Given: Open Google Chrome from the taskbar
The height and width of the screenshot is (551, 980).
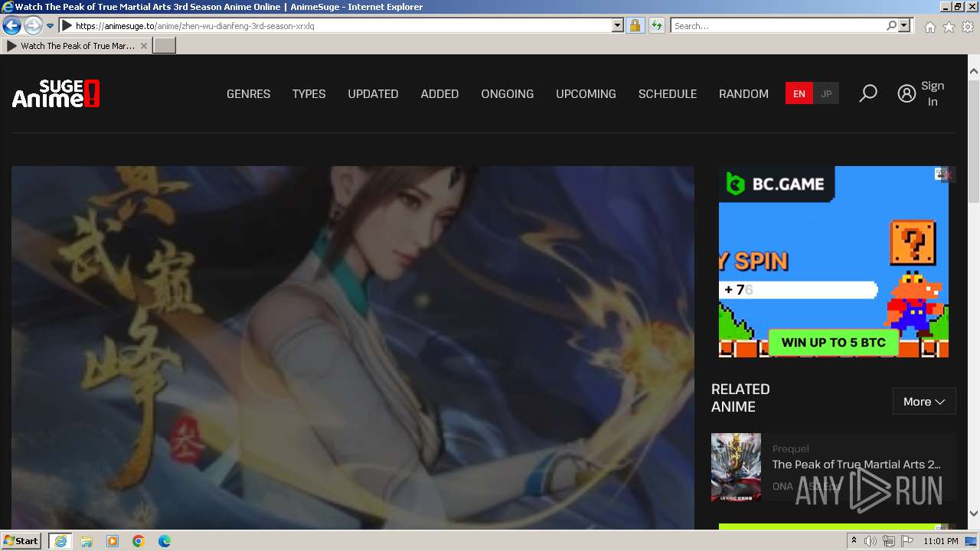Looking at the screenshot, I should pyautogui.click(x=139, y=541).
